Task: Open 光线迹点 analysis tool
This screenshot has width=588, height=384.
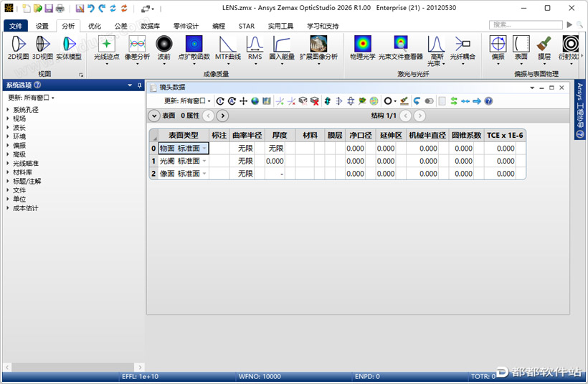Action: pos(107,50)
